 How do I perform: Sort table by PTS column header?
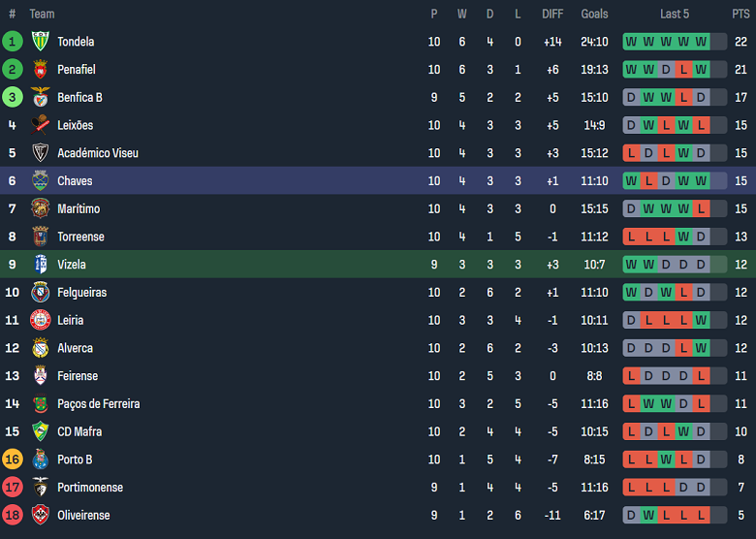pos(740,14)
